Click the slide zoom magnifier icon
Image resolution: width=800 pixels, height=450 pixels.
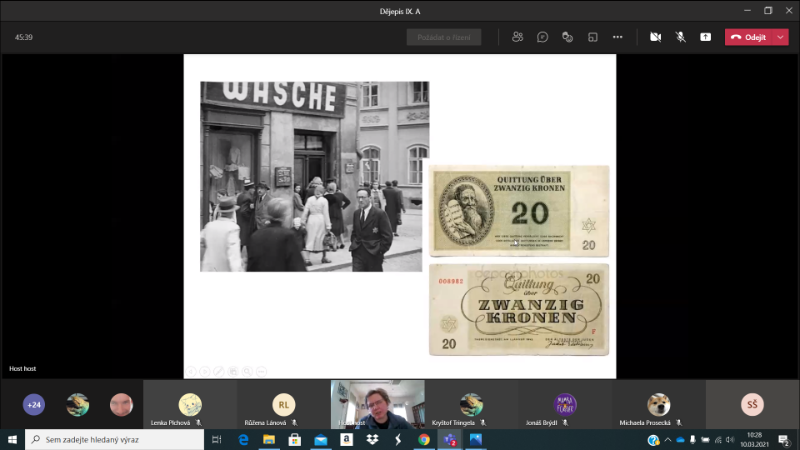247,371
